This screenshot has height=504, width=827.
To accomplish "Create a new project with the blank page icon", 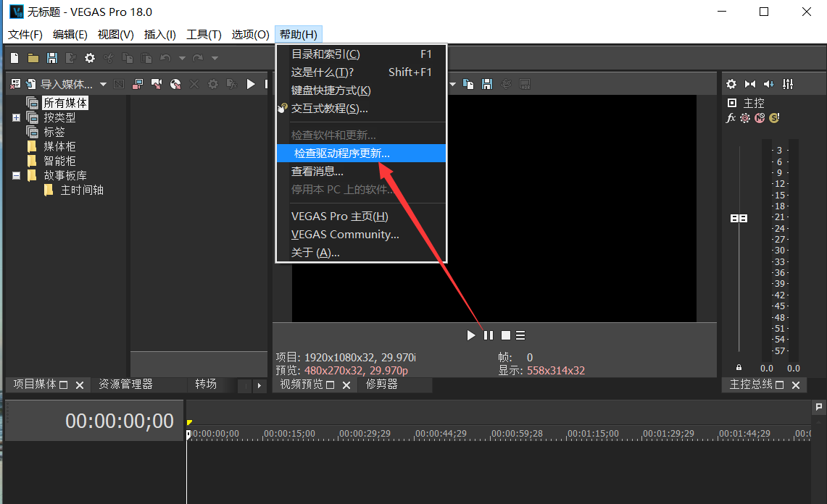I will click(x=14, y=58).
